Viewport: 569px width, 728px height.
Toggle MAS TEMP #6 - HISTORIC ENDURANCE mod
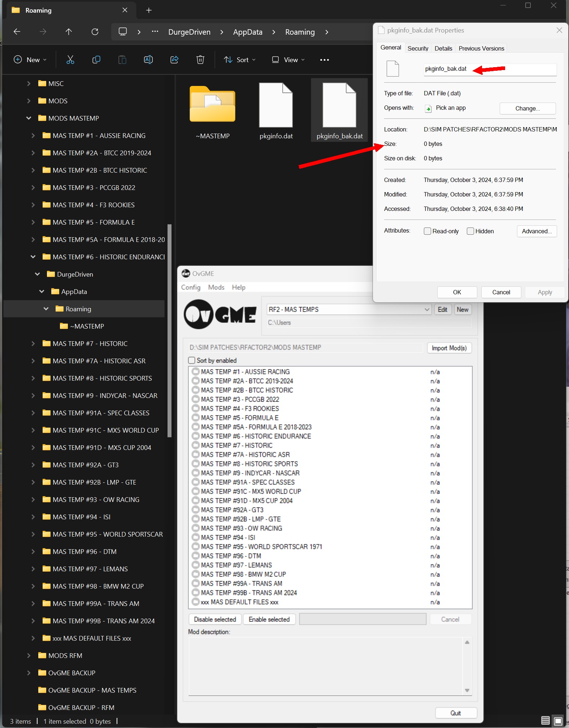[x=196, y=436]
